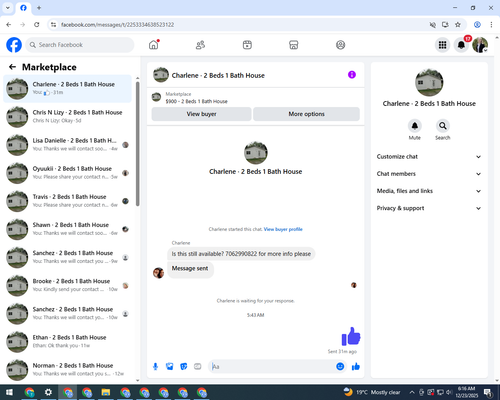The width and height of the screenshot is (500, 400).
Task: Click the More options button
Action: click(306, 114)
